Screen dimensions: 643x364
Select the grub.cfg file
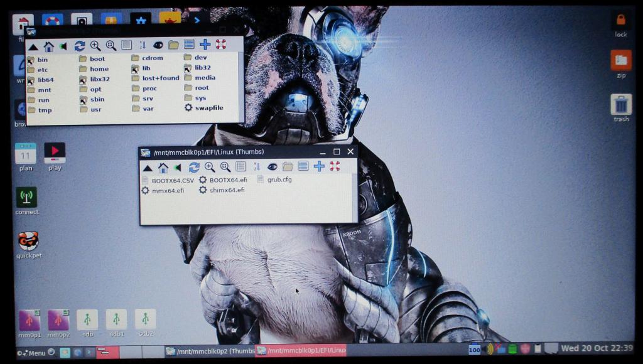click(x=275, y=179)
